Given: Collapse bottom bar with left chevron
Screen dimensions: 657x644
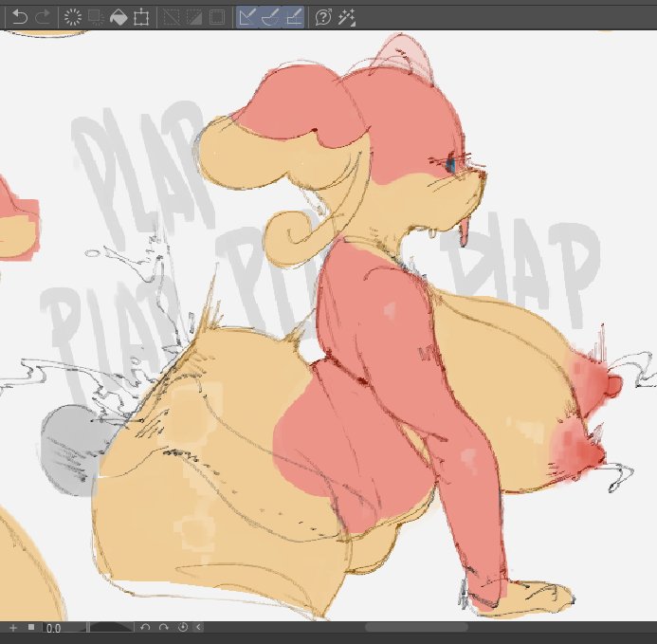Looking at the screenshot, I should pos(198,627).
